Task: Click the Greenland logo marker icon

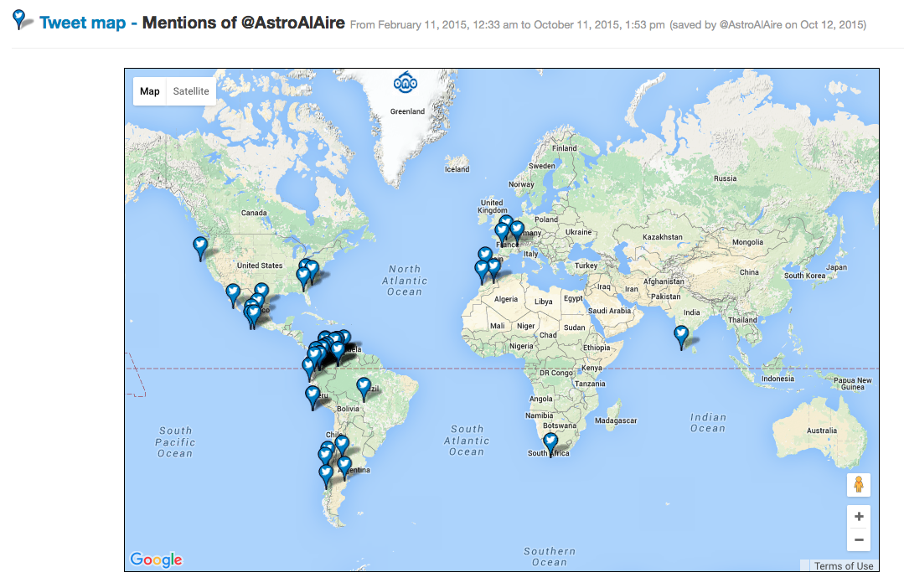Action: coord(406,83)
